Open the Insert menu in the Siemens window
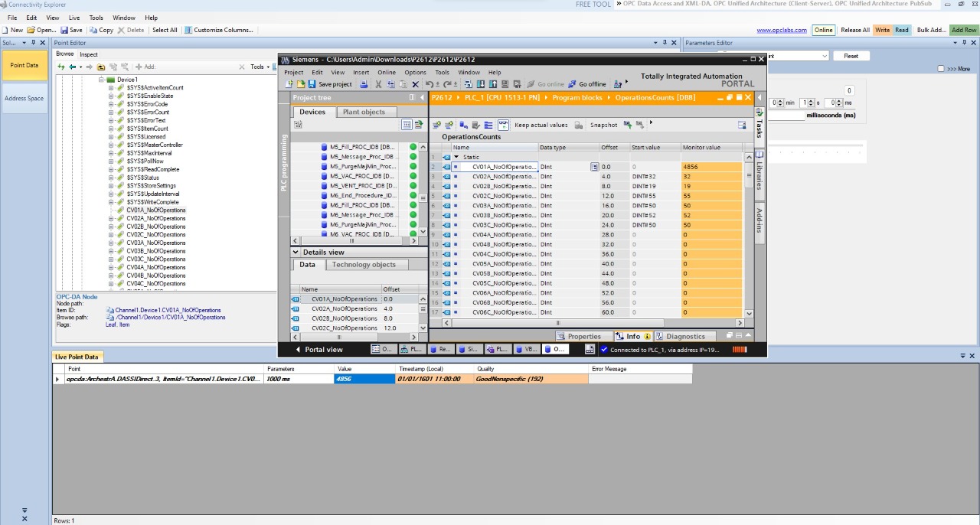Screen dimensions: 980x525 pyautogui.click(x=361, y=73)
